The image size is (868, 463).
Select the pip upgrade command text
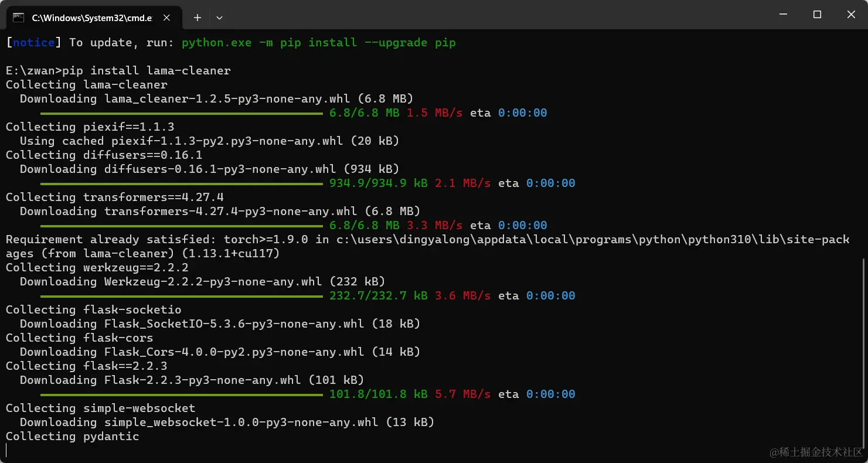pos(319,42)
